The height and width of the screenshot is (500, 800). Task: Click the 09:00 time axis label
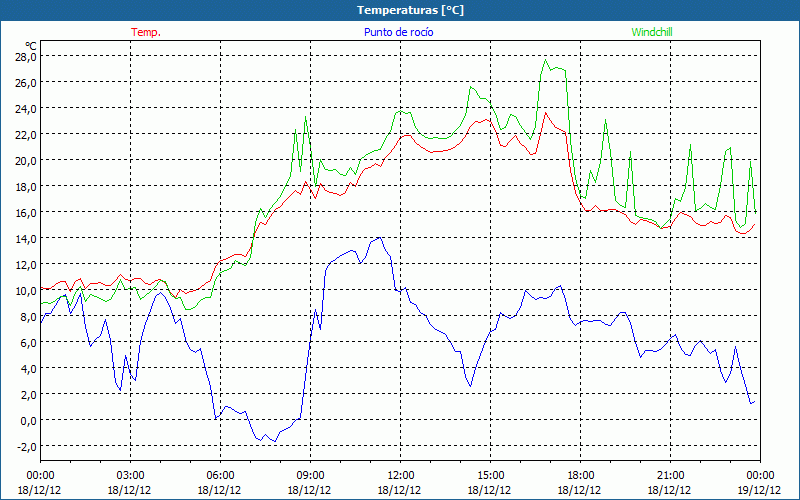(310, 476)
